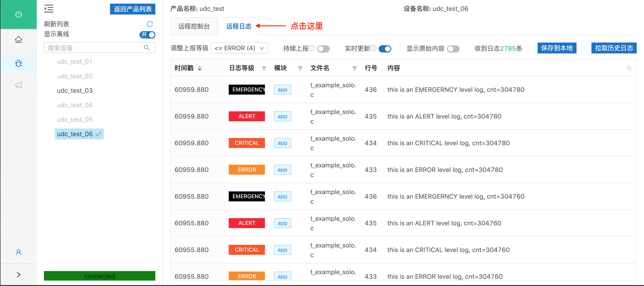This screenshot has width=644, height=286.
Task: Search log content magnifier icon
Action: pos(629,68)
